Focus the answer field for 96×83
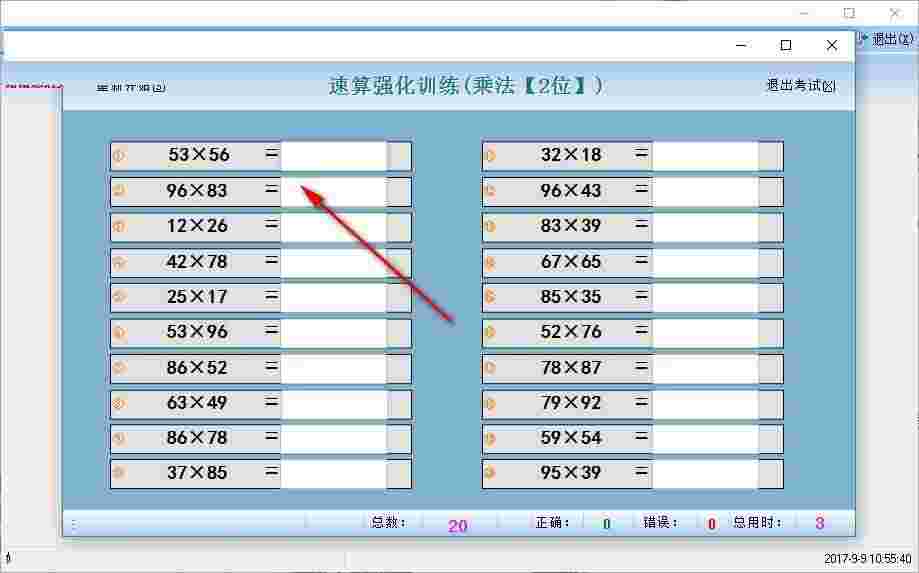 pyautogui.click(x=333, y=192)
